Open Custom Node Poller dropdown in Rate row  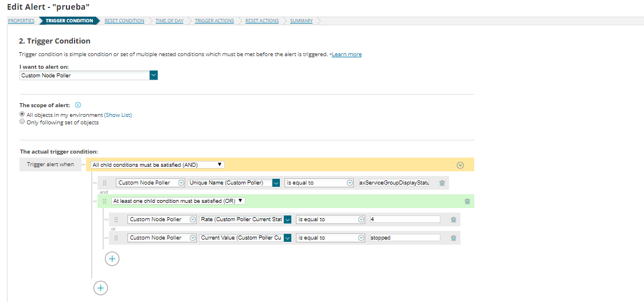[x=162, y=219]
